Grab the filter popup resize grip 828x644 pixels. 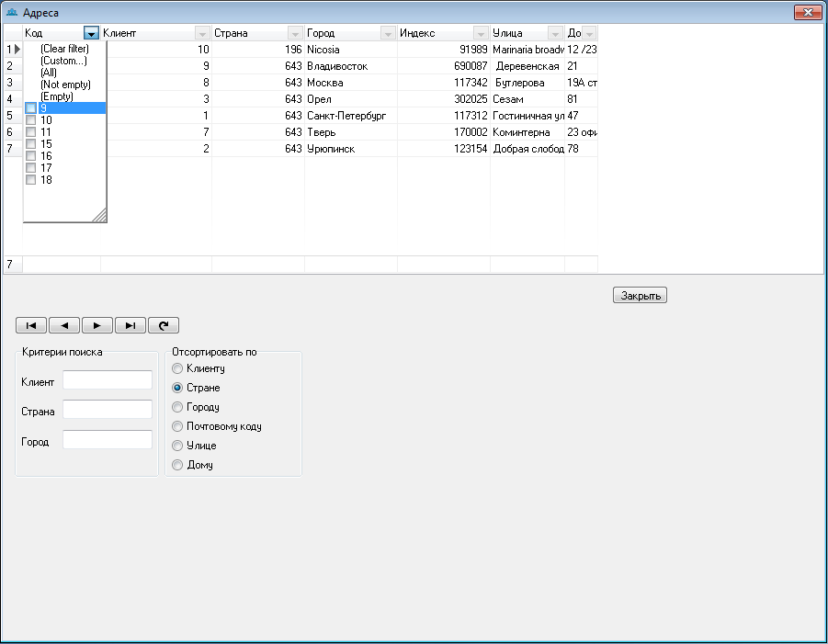click(x=99, y=214)
